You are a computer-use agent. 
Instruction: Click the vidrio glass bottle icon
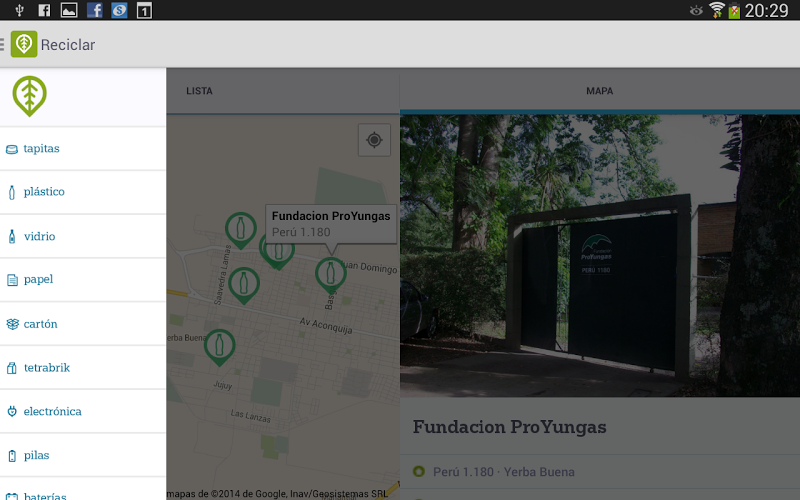[x=12, y=236]
